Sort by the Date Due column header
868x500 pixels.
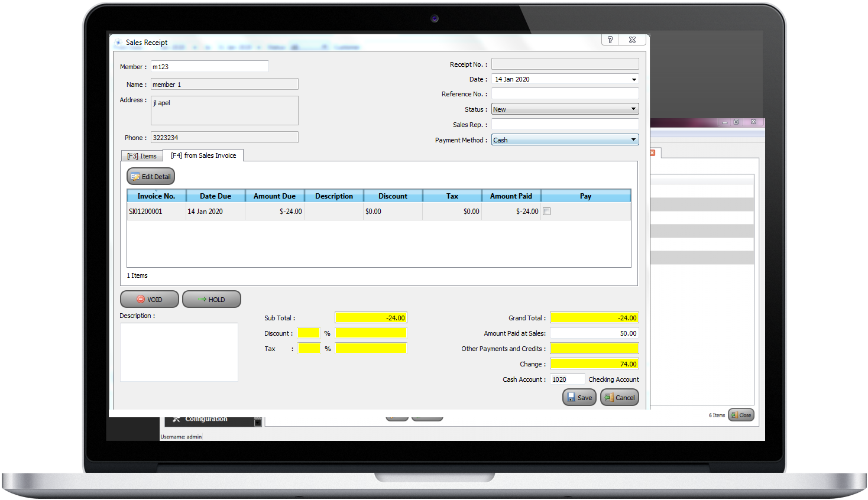(215, 196)
